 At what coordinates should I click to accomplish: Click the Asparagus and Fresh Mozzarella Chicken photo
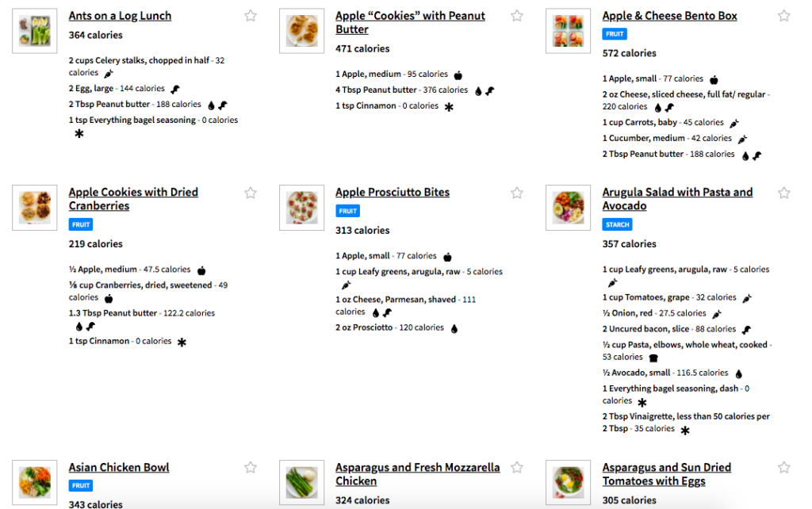pyautogui.click(x=302, y=483)
